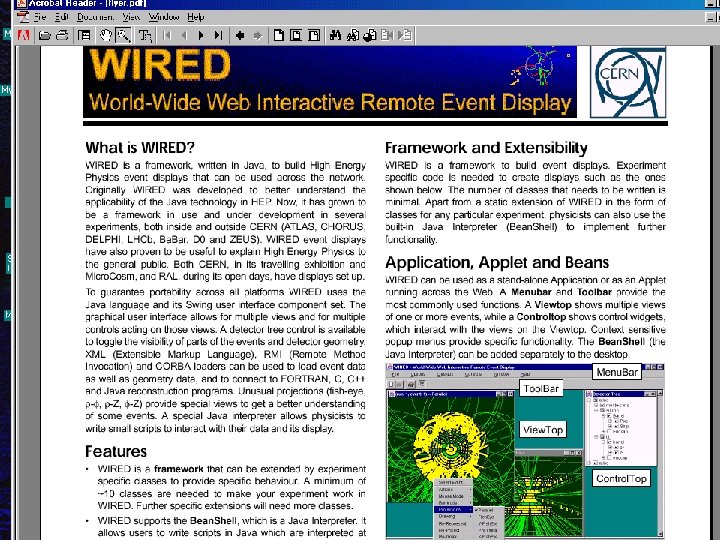Click the Print icon in toolbar
Viewport: 720px width, 540px height.
click(62, 35)
